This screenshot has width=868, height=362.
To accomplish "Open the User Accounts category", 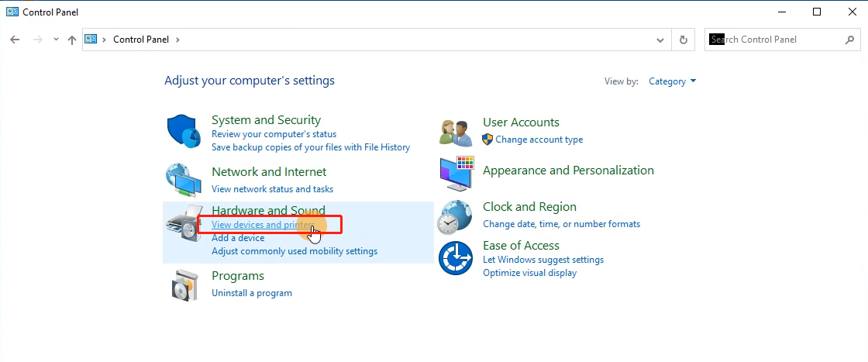I will point(521,122).
